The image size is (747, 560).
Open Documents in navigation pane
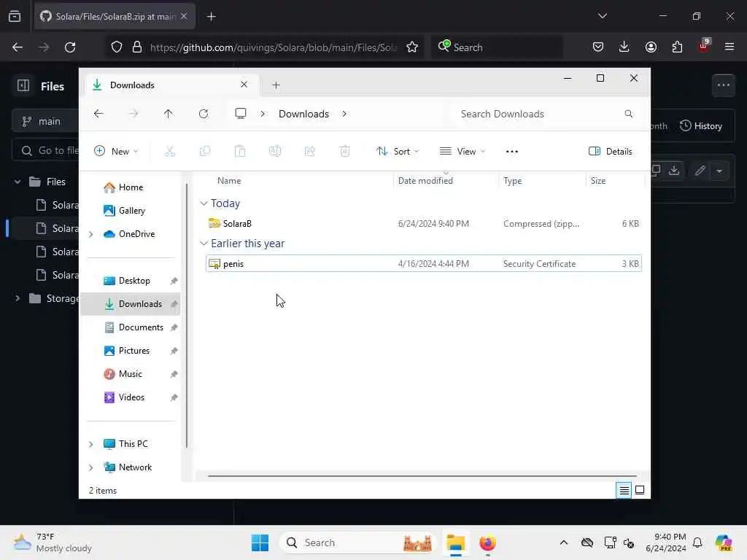tap(133, 327)
